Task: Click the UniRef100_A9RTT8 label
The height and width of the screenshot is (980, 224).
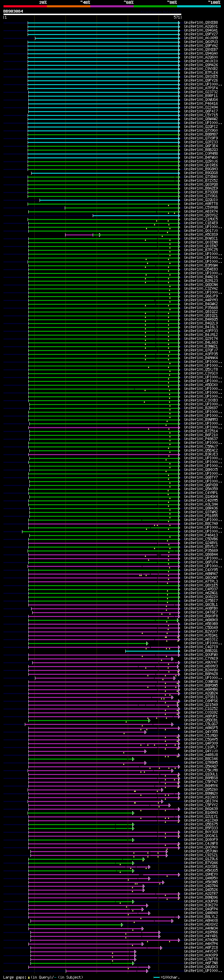Action: pyautogui.click(x=201, y=204)
